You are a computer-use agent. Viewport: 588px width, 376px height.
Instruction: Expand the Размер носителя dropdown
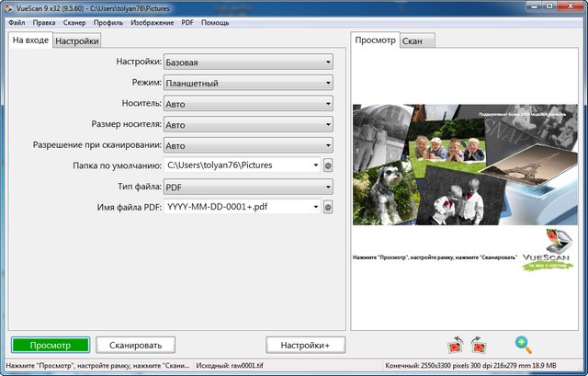coord(248,125)
